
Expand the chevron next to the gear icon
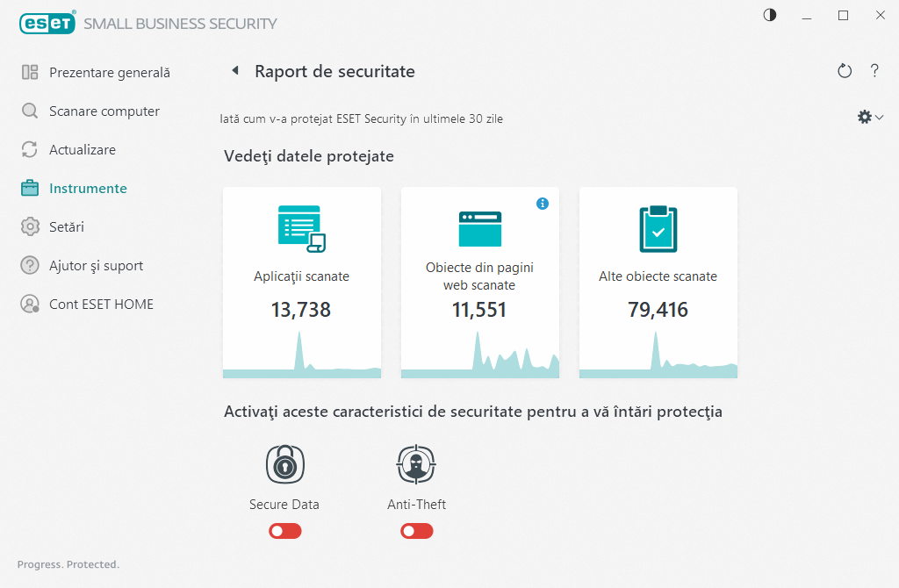pos(877,116)
